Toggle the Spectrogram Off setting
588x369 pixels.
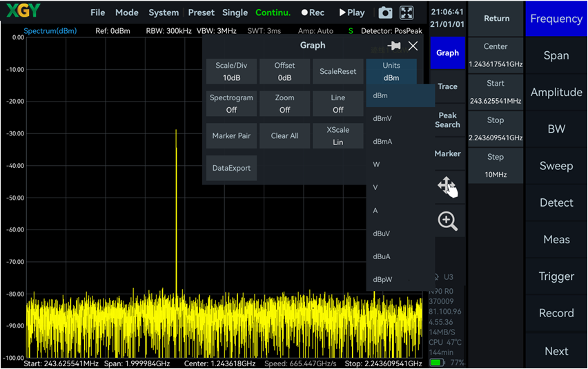tap(231, 104)
